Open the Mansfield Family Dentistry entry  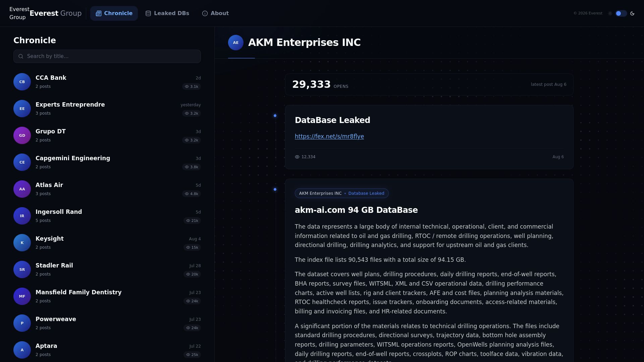point(107,296)
